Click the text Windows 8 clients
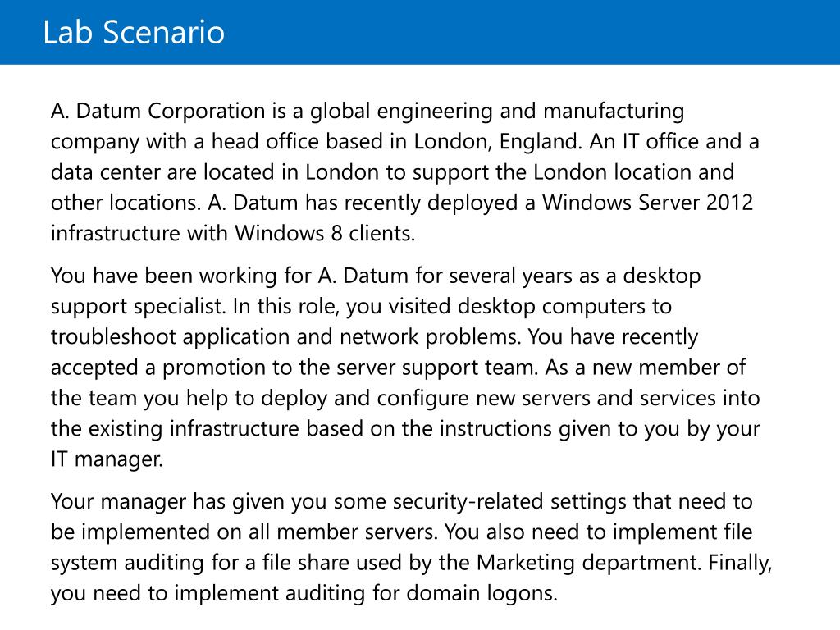This screenshot has height=630, width=840. coord(325,234)
